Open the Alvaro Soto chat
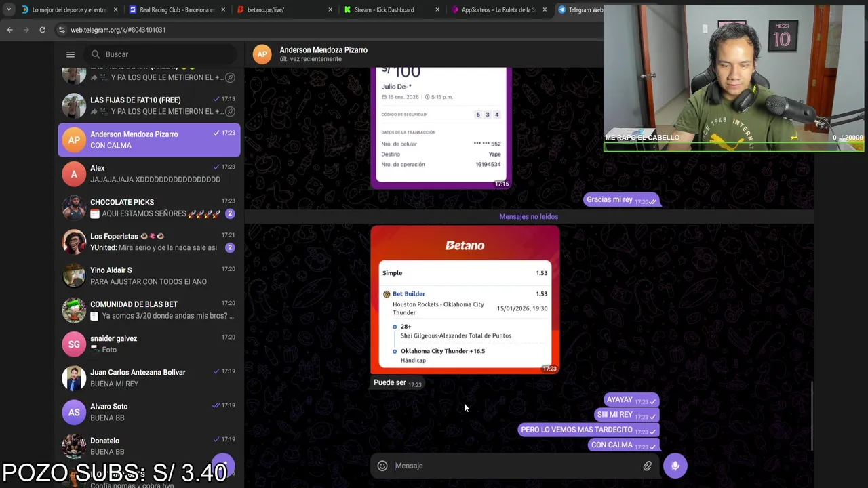Viewport: 868px width, 488px height. (x=149, y=412)
